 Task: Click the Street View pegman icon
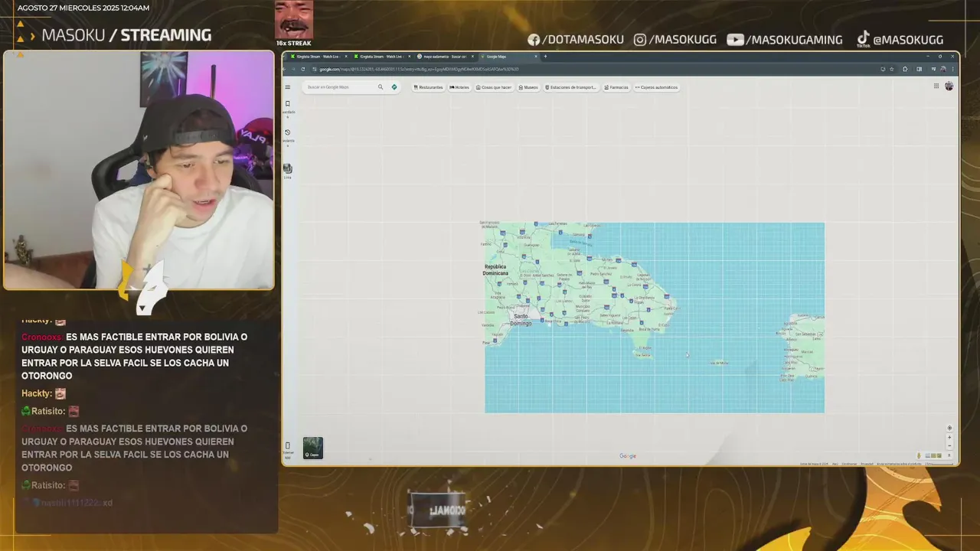pyautogui.click(x=919, y=456)
